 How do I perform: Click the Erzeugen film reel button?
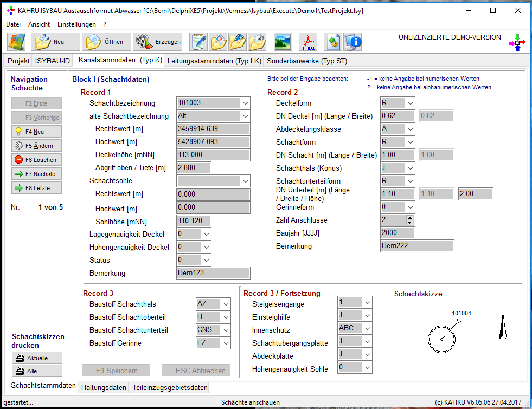tap(158, 42)
